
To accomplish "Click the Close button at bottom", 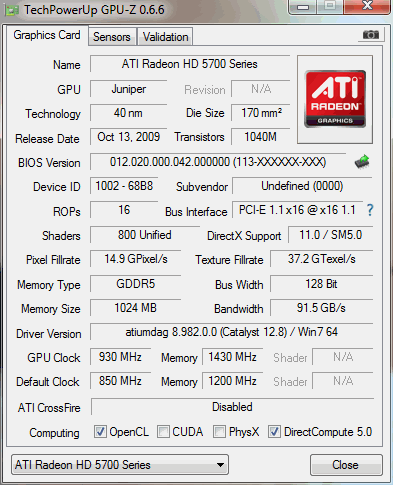I will click(346, 465).
